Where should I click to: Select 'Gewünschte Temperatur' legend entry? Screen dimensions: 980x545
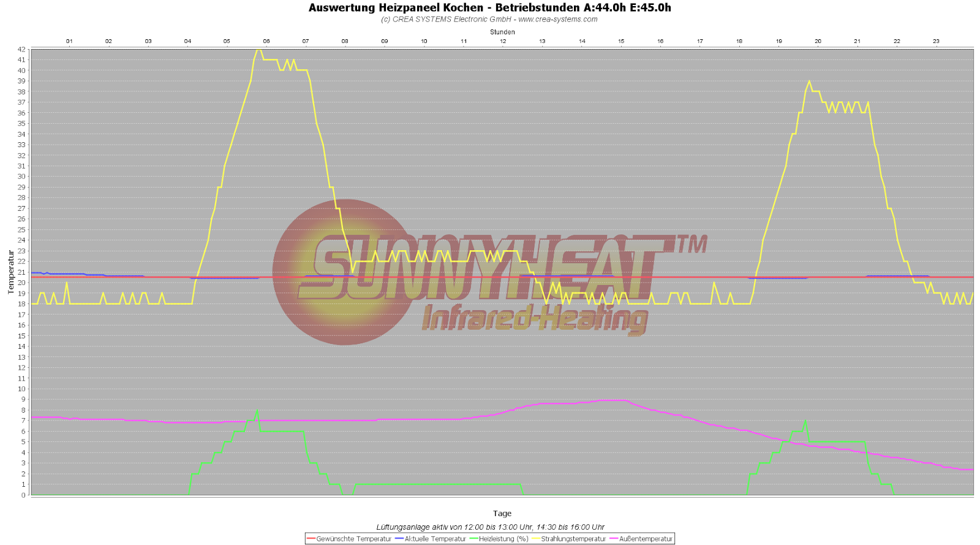[353, 539]
